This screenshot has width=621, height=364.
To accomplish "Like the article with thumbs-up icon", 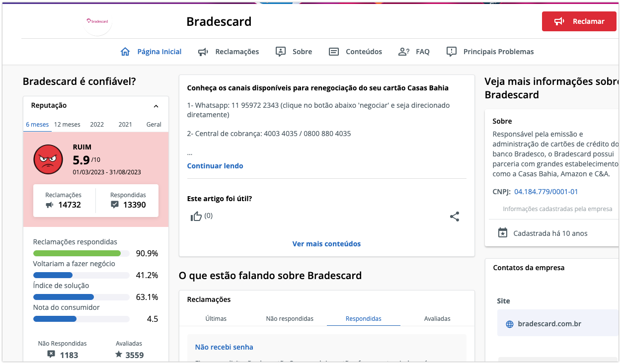I will (196, 217).
